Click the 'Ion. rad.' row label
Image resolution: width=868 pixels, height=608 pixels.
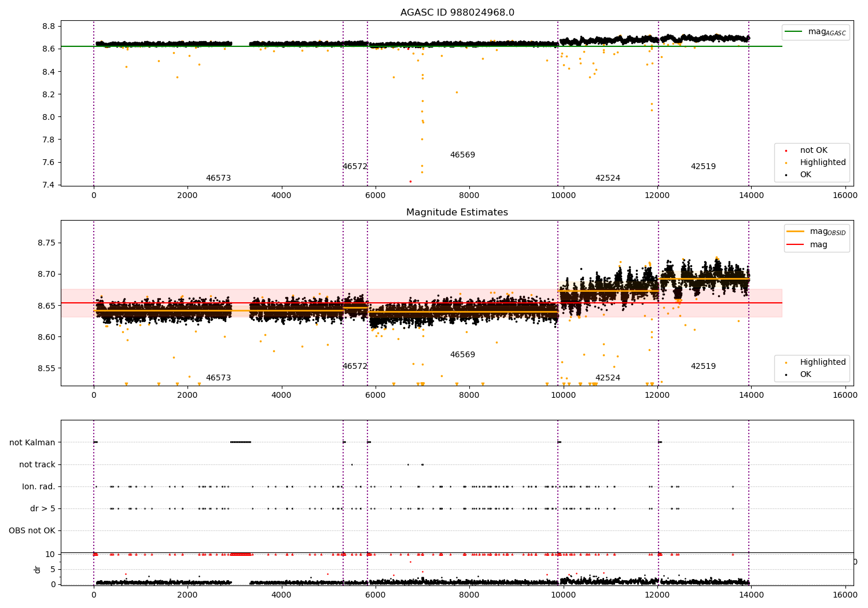39,487
